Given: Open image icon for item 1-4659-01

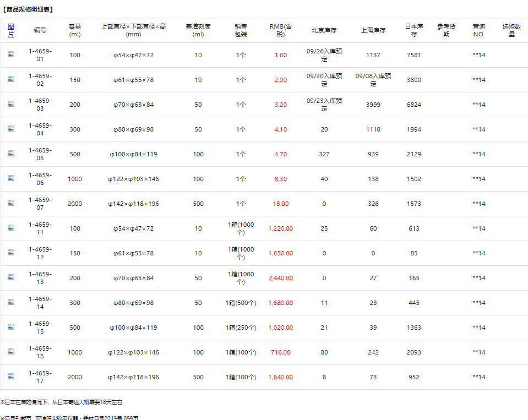Looking at the screenshot, I should click(x=11, y=54).
